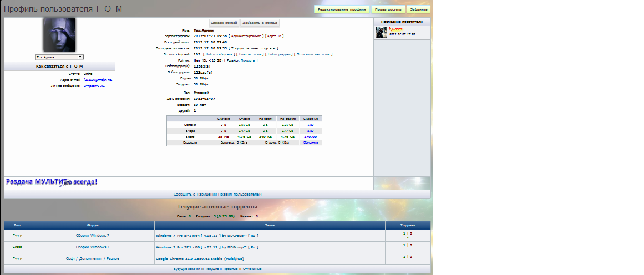Image resolution: width=644 pixels, height=275 pixels.
Task: Click the "Сегодня" row label in stats table
Action: click(190, 124)
